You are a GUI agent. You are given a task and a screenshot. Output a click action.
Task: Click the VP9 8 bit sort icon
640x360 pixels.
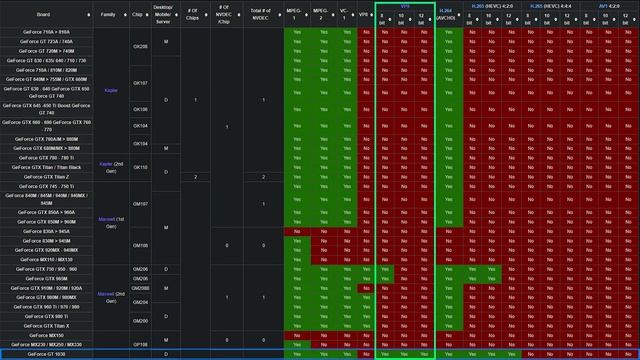click(390, 19)
